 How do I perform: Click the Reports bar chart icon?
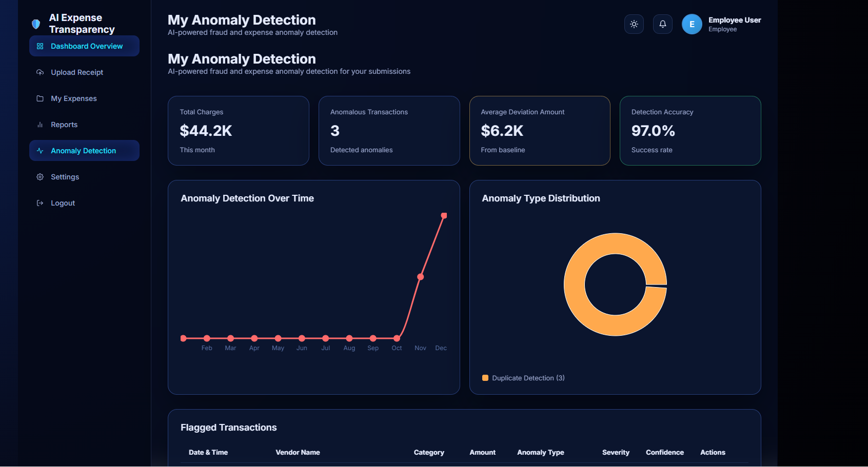40,125
